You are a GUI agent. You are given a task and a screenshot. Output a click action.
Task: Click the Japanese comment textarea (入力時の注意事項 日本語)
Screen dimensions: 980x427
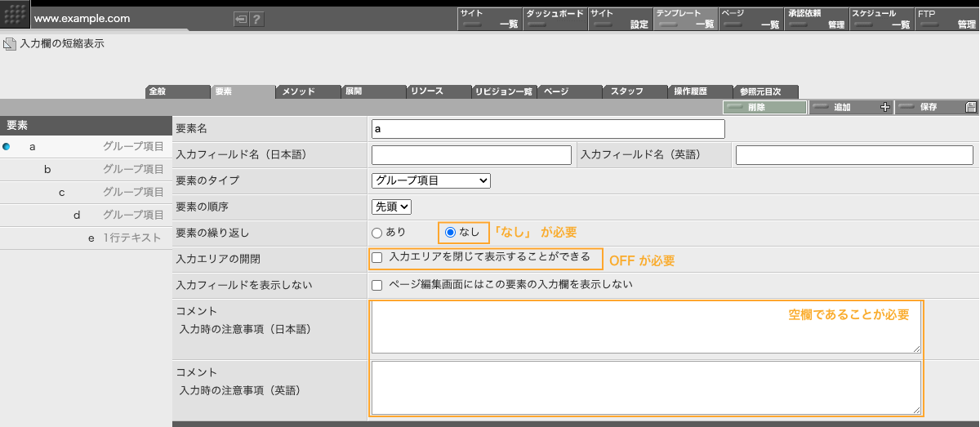click(645, 328)
